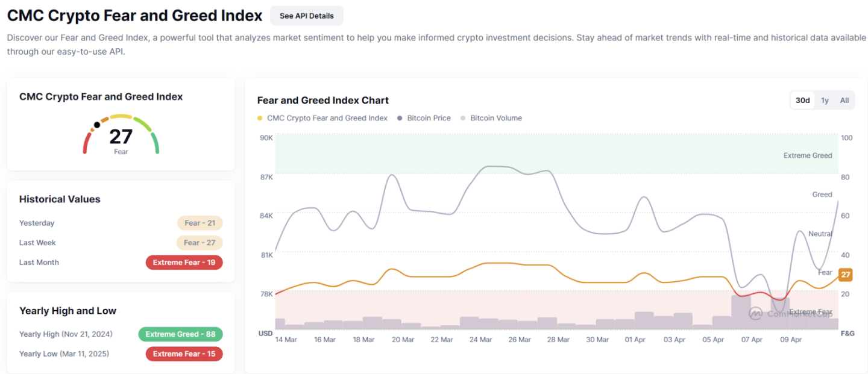The height and width of the screenshot is (374, 868).
Task: Select the Extreme Fear - 19 Last Month badge
Action: point(184,263)
